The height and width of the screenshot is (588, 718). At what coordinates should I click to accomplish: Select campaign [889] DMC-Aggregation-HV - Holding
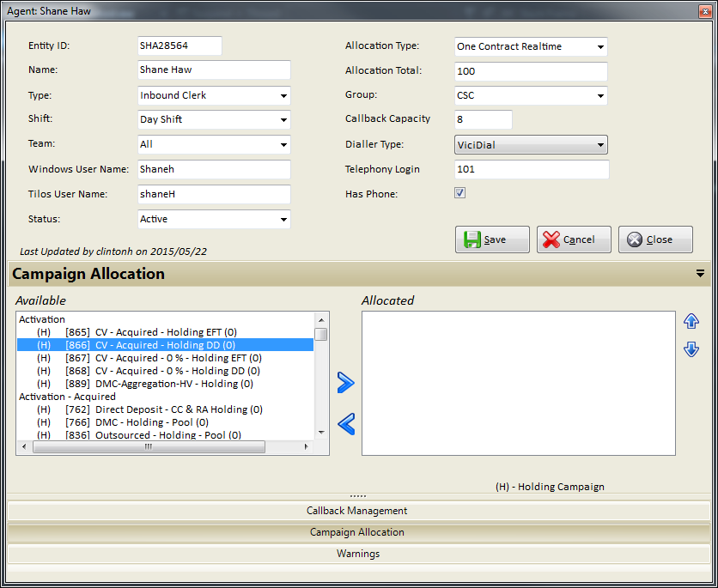(x=165, y=384)
